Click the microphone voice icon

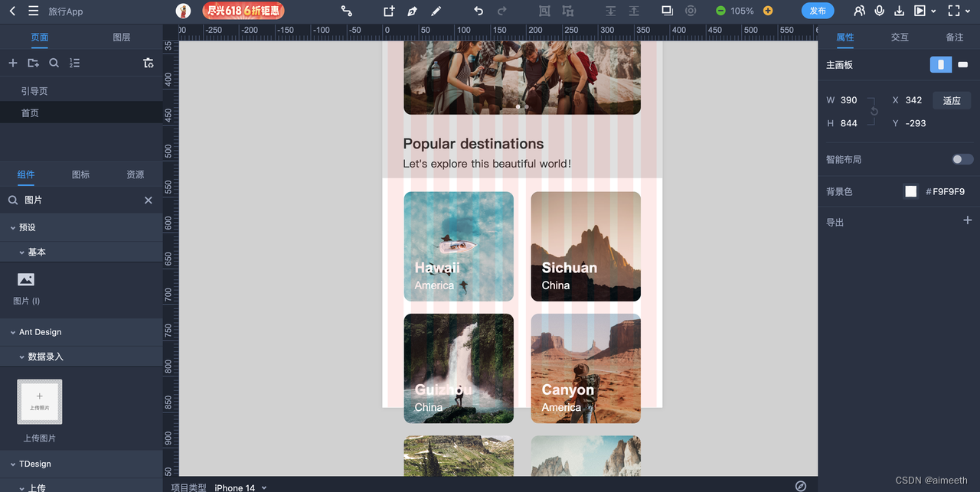point(880,11)
